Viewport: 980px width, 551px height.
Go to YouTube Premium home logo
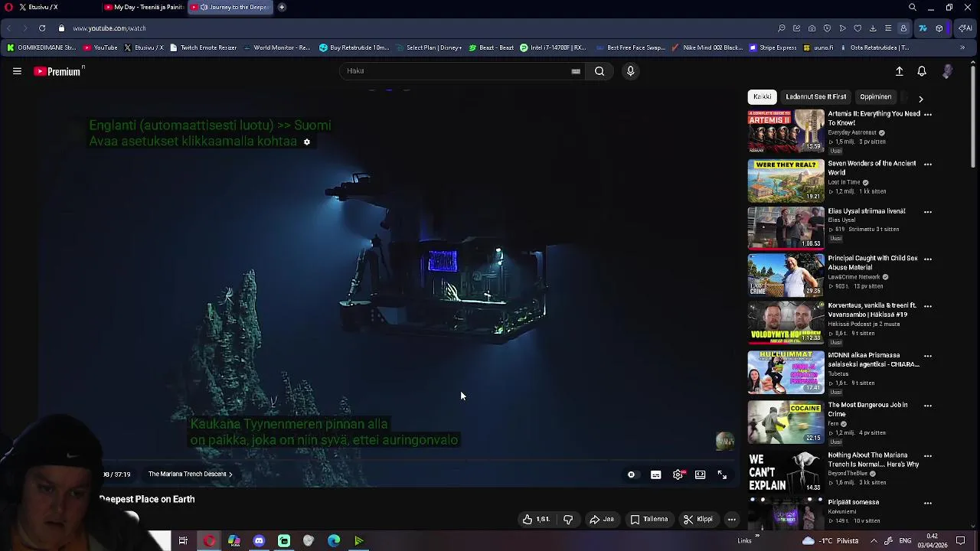57,71
